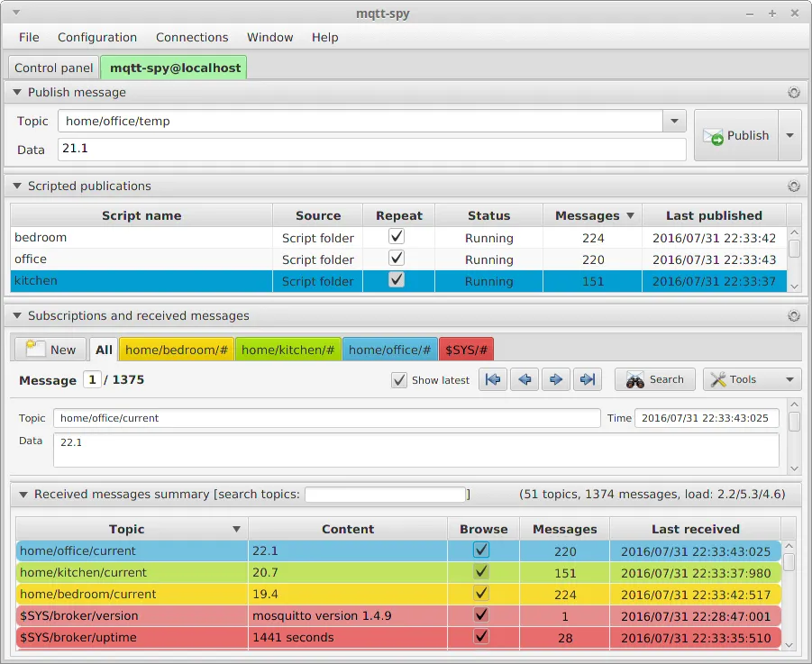The height and width of the screenshot is (664, 812).
Task: Click the Last received column header
Action: (x=696, y=529)
